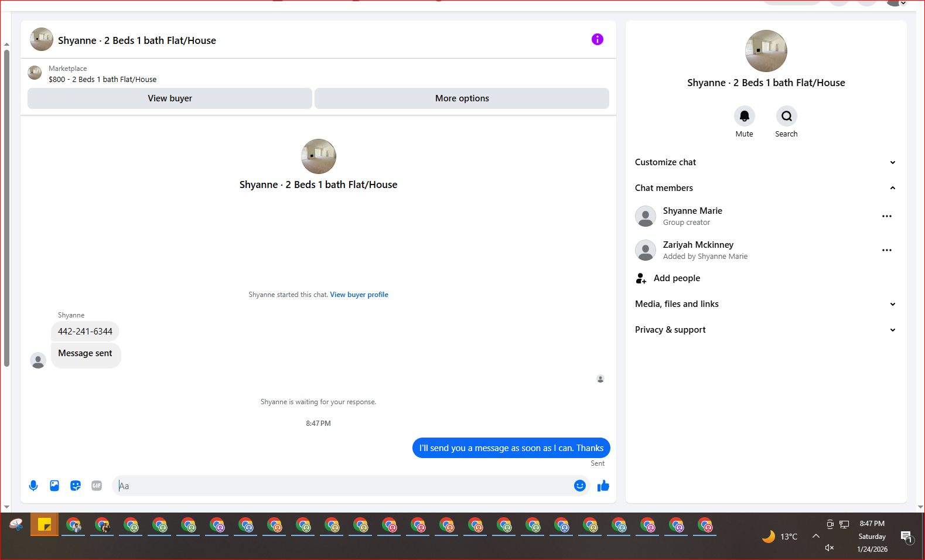This screenshot has width=925, height=560.
Task: Open the GIF picker icon
Action: pyautogui.click(x=97, y=486)
